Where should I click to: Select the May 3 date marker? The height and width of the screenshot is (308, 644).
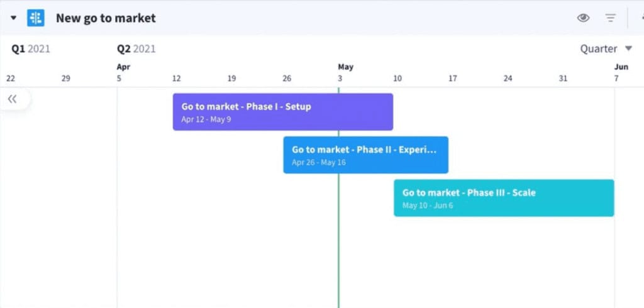[340, 79]
